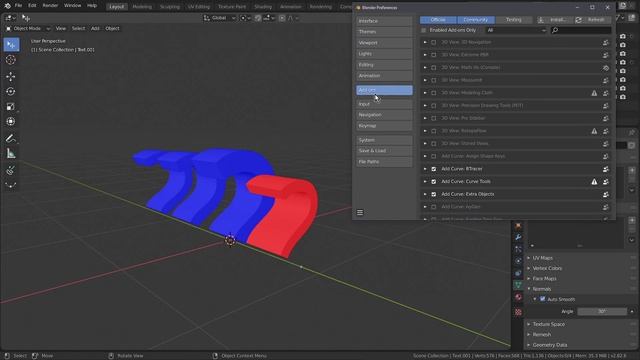Click the add-on search input field
This screenshot has width=640, height=360.
click(x=581, y=30)
